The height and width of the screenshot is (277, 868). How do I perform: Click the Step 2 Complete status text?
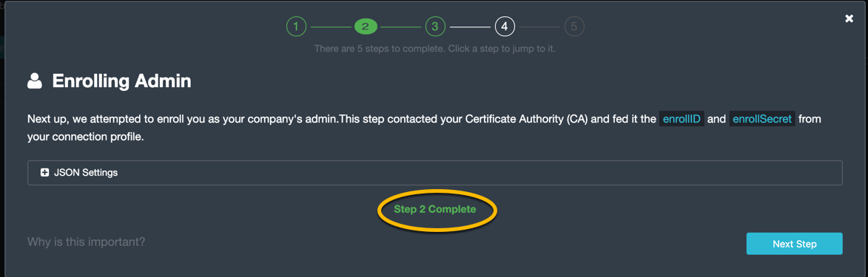pyautogui.click(x=434, y=210)
